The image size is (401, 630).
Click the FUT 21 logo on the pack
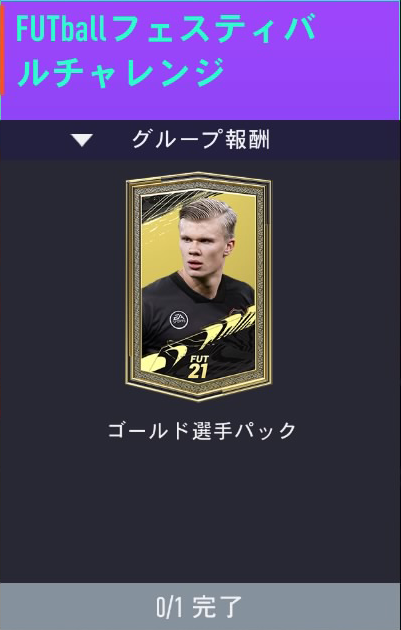tap(198, 366)
